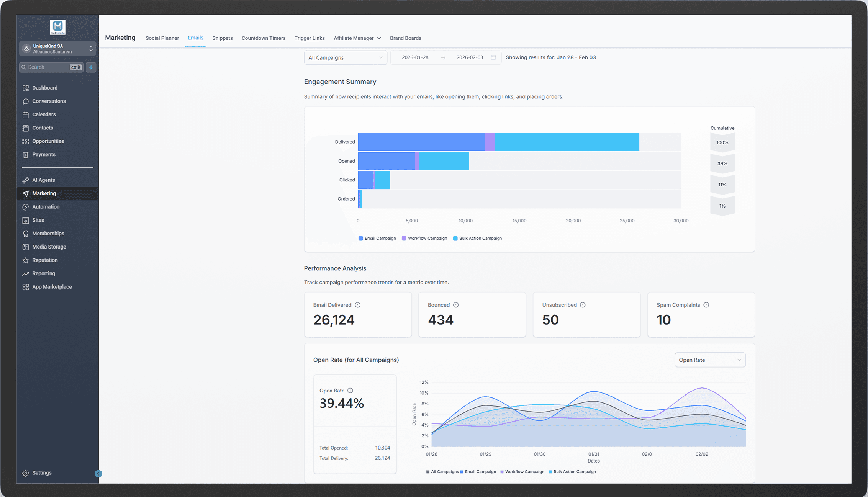
Task: Toggle Workflow Campaign legend in engagement chart
Action: 424,238
